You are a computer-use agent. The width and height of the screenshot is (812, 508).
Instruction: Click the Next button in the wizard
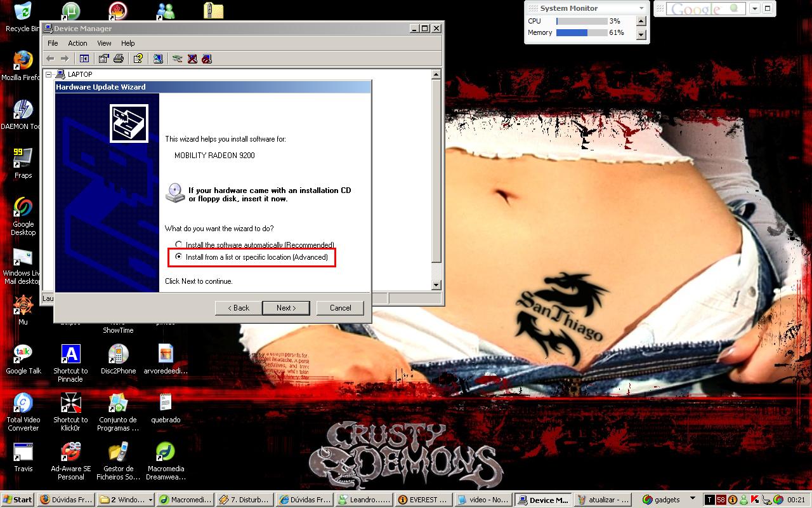(x=286, y=308)
